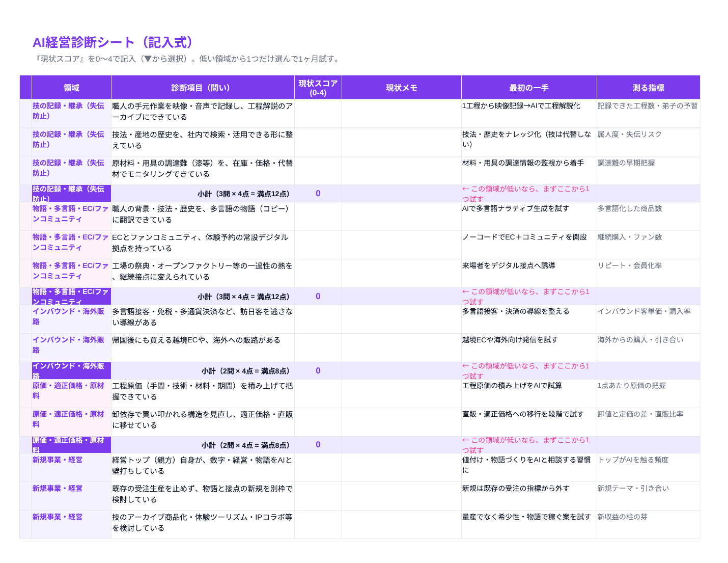Click the title 'AI経営診断シート（記入式）'
The height and width of the screenshot is (563, 728).
(114, 42)
